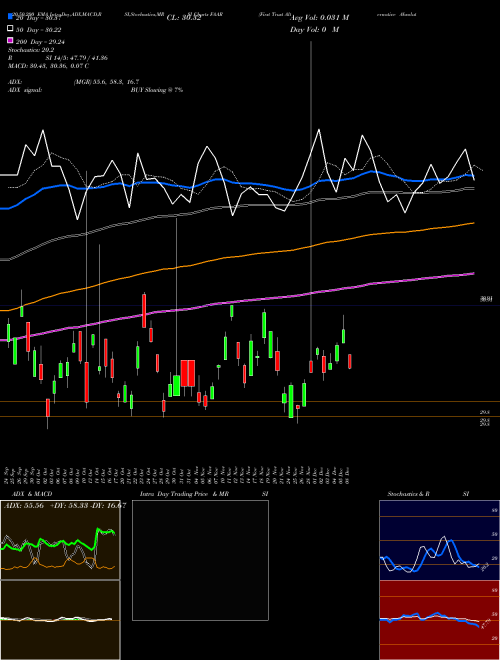Select the '50 Day = 30.22' legend text
This screenshot has height=660, width=500.
click(x=39, y=29)
